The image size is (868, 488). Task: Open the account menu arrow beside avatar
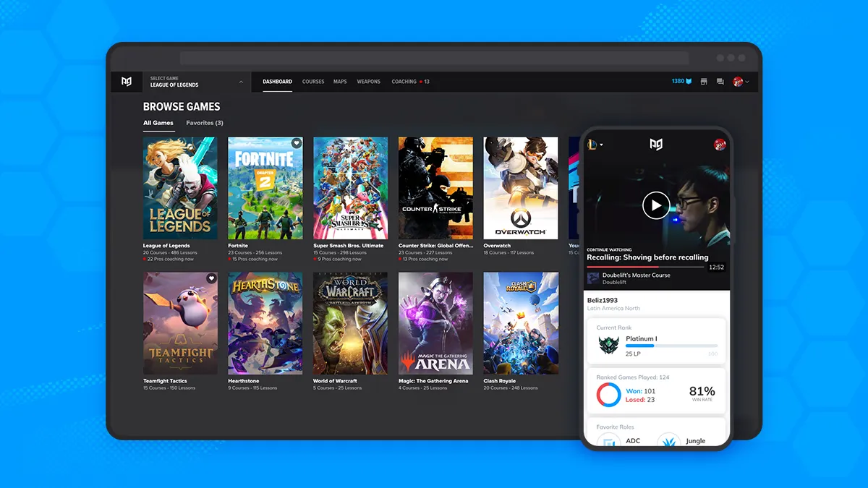pyautogui.click(x=747, y=82)
